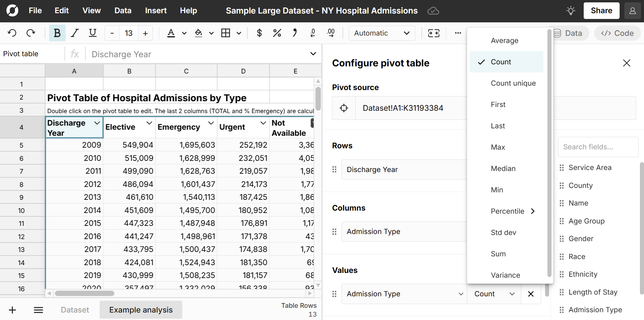644x320 pixels.
Task: Click the swap references toolbar icon
Action: (x=434, y=33)
